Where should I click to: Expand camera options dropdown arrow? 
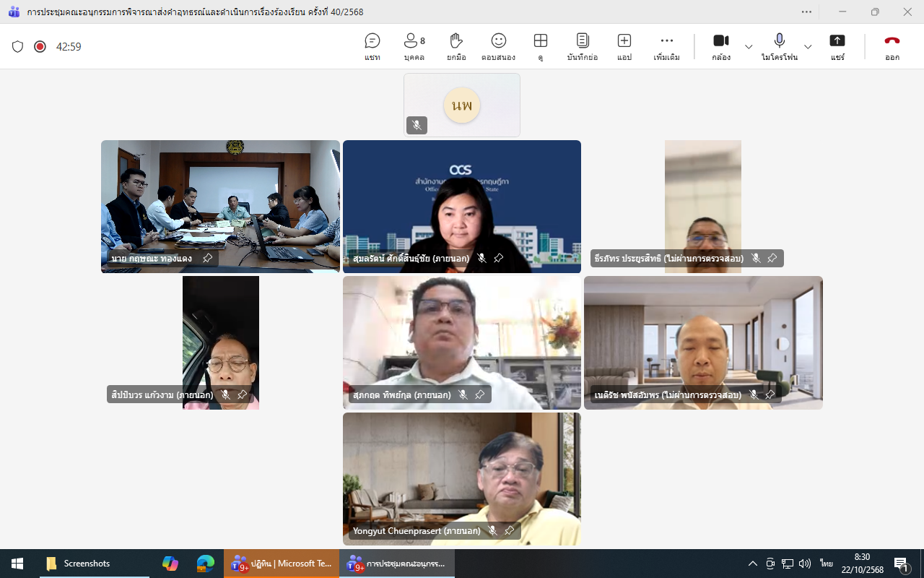click(x=749, y=47)
